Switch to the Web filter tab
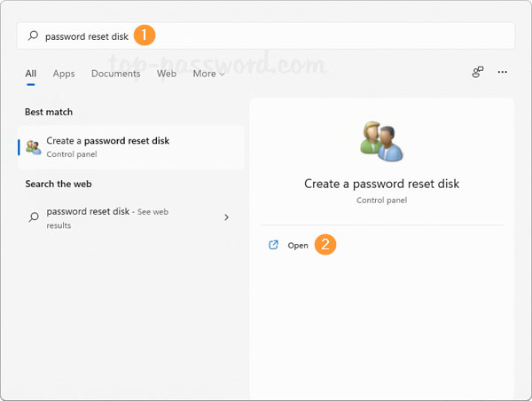The image size is (532, 401). (167, 74)
